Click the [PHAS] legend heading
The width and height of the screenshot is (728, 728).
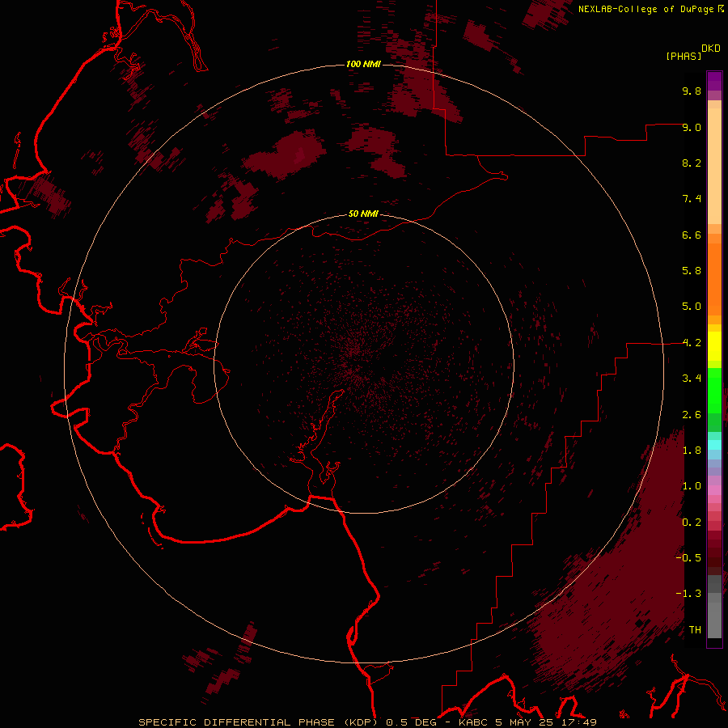pos(684,56)
